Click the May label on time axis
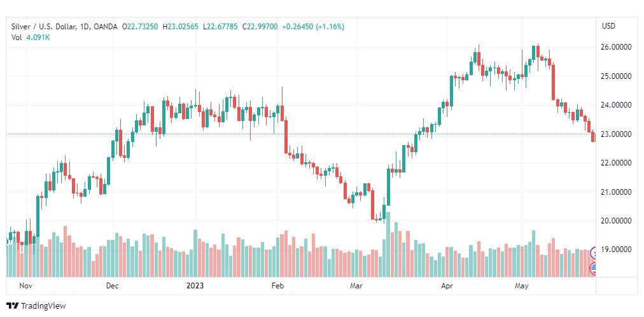Image resolution: width=644 pixels, height=317 pixels. click(522, 285)
